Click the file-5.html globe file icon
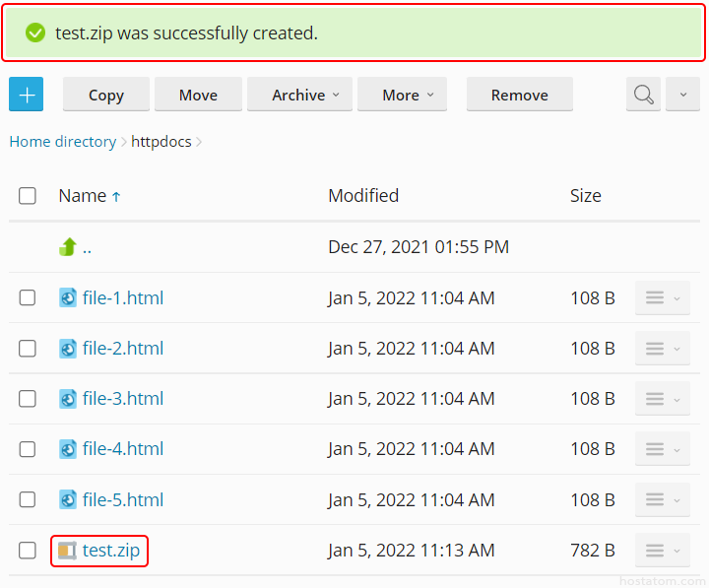The height and width of the screenshot is (588, 709). 67,500
